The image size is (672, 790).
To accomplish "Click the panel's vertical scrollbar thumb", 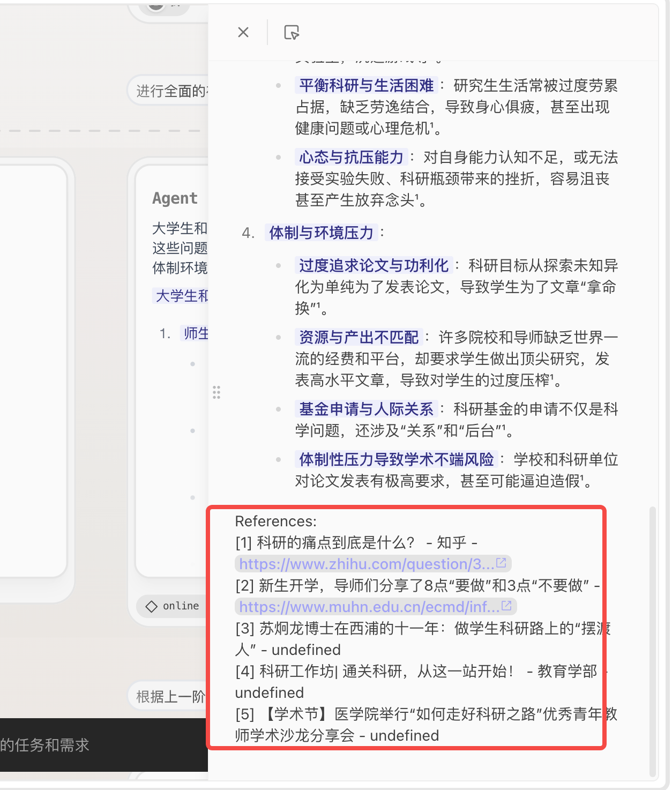I will point(653,640).
